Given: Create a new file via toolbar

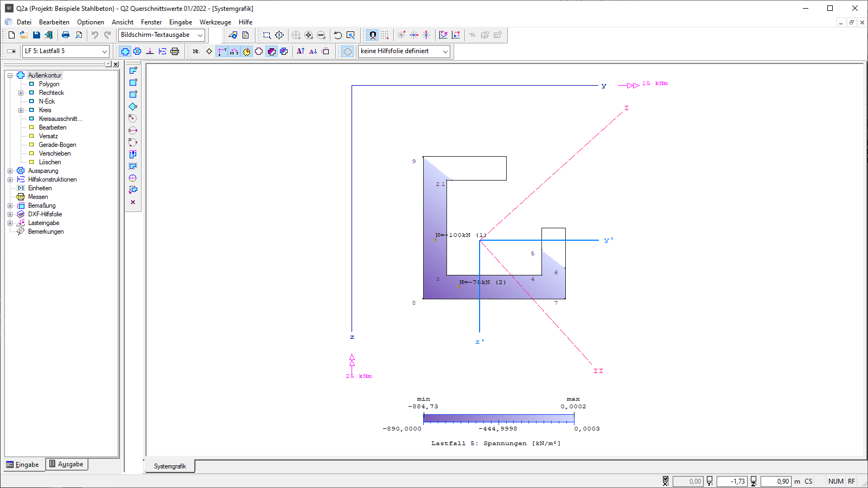Looking at the screenshot, I should 11,35.
